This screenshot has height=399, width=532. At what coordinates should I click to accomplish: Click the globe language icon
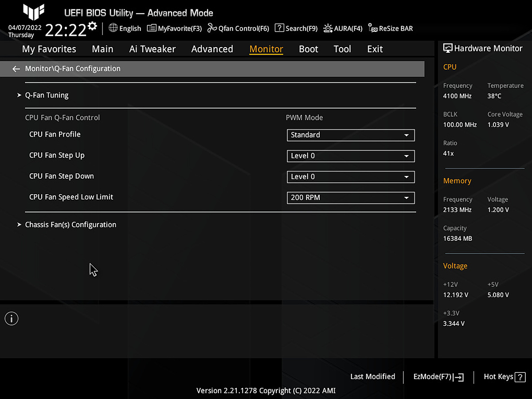[x=113, y=28]
